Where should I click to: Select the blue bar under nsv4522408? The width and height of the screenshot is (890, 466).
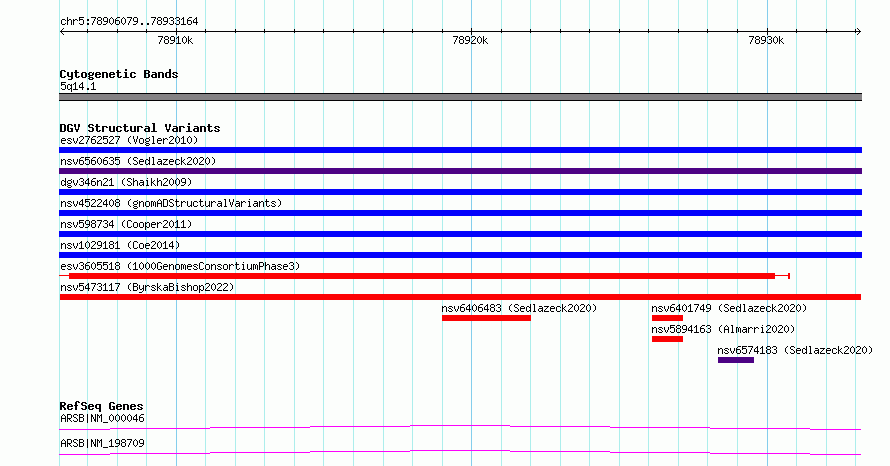tap(460, 213)
